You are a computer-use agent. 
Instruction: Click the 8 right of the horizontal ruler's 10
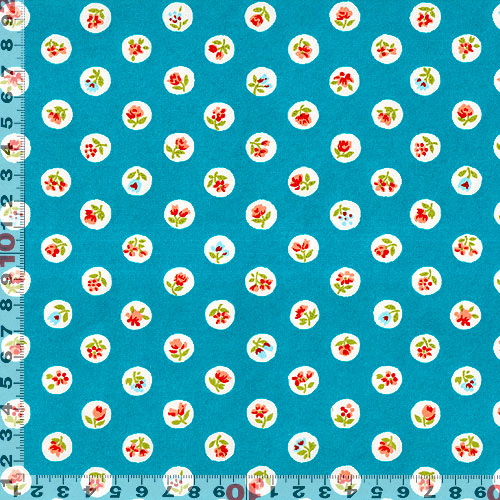point(456,492)
